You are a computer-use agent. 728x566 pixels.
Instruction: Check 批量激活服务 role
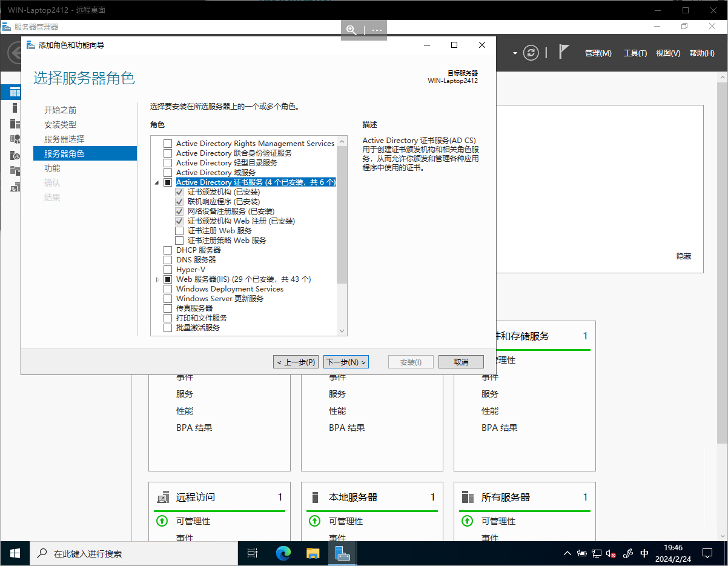tap(168, 328)
